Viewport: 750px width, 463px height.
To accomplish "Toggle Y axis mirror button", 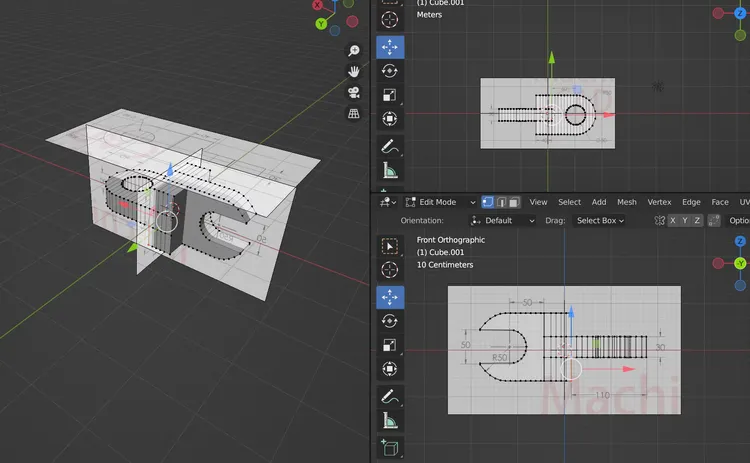I will (x=685, y=220).
